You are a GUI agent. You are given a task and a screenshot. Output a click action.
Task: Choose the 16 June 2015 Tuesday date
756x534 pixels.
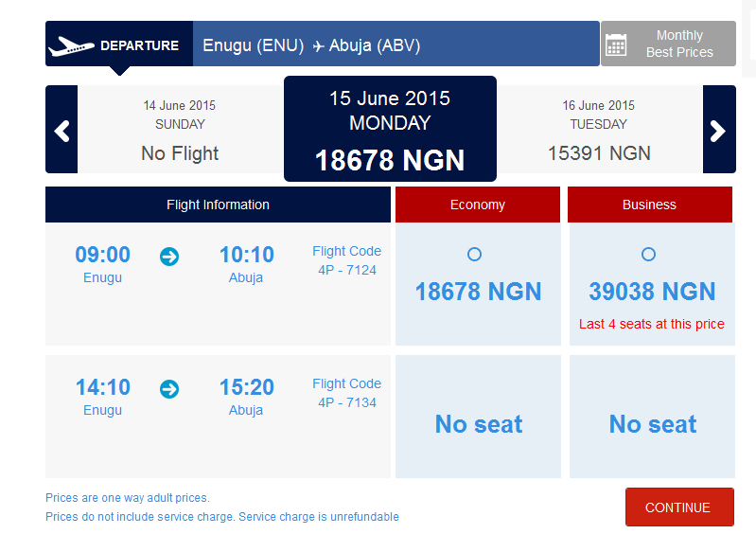[x=599, y=130]
